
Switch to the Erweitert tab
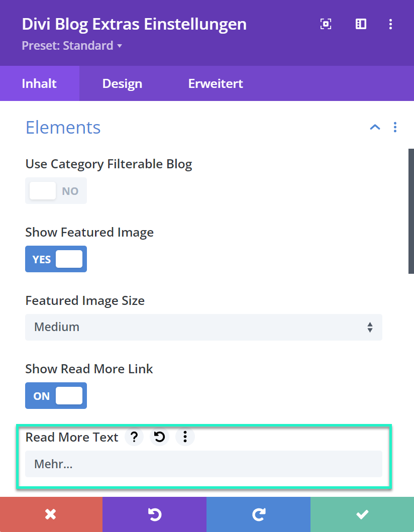point(216,83)
